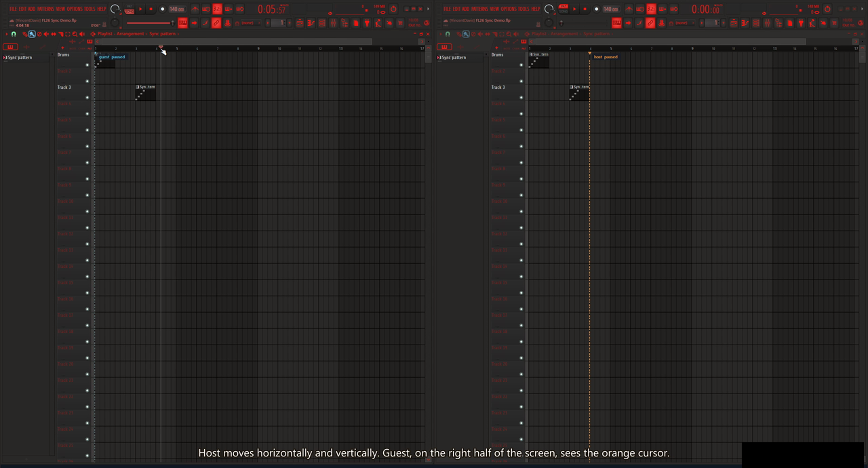
Task: Open PATTERNS menu in left host window
Action: coord(45,9)
